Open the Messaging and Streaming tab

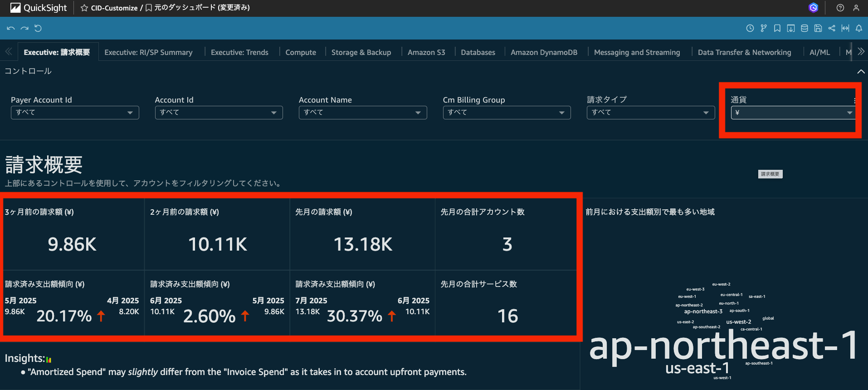point(637,52)
